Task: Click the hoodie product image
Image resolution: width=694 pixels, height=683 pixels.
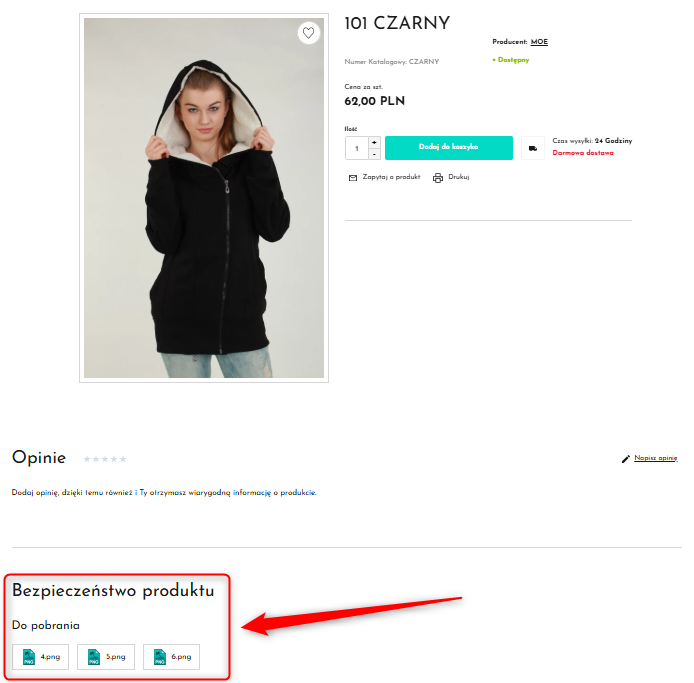Action: pos(204,198)
